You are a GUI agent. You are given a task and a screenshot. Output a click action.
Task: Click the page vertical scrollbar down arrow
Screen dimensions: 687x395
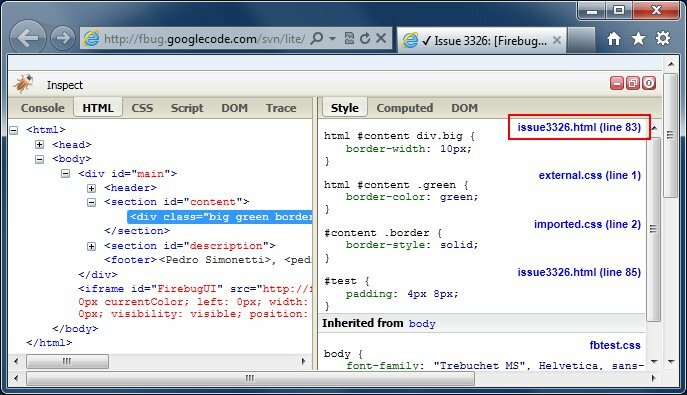[x=671, y=362]
